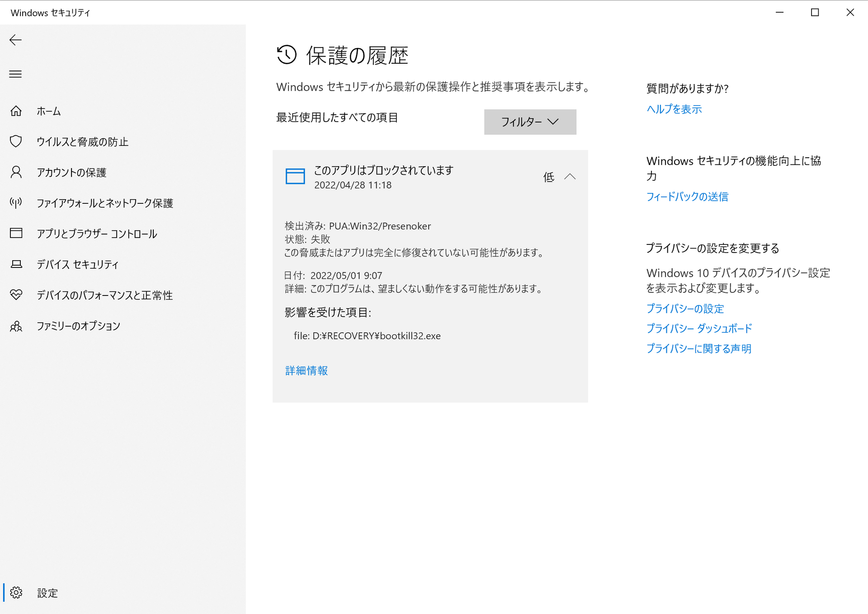Click the device security laptop icon
868x614 pixels.
pyautogui.click(x=16, y=264)
